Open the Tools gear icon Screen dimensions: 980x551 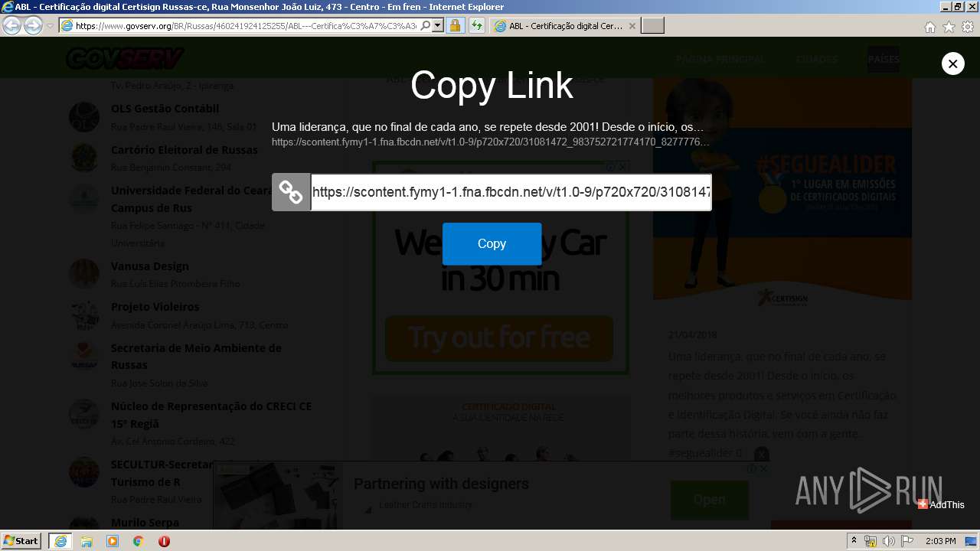coord(968,27)
